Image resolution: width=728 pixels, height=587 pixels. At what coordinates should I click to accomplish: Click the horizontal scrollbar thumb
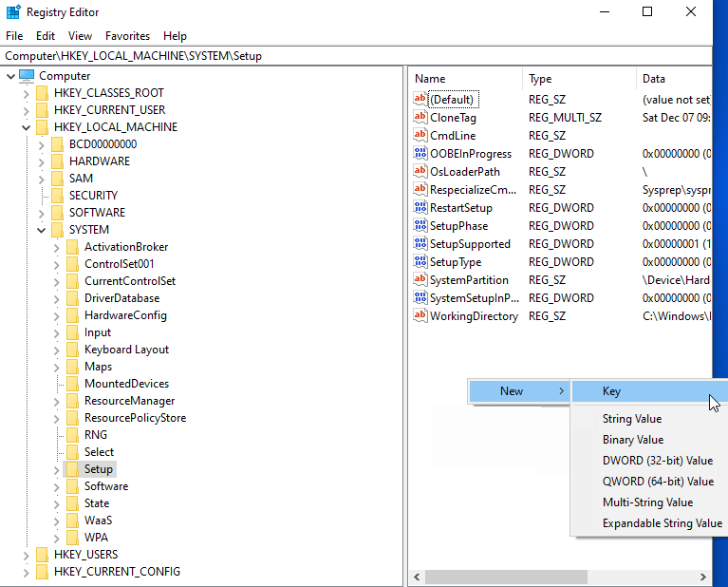pos(506,577)
